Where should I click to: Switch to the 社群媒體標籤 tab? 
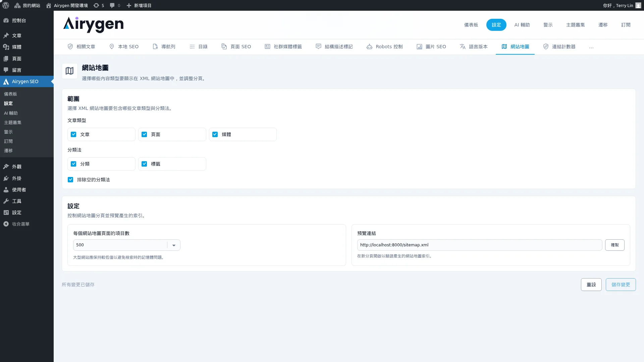tap(283, 47)
